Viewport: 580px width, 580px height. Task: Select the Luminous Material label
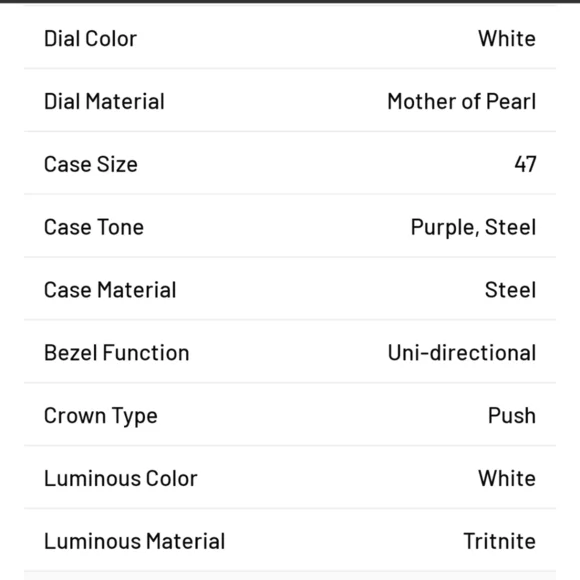135,542
